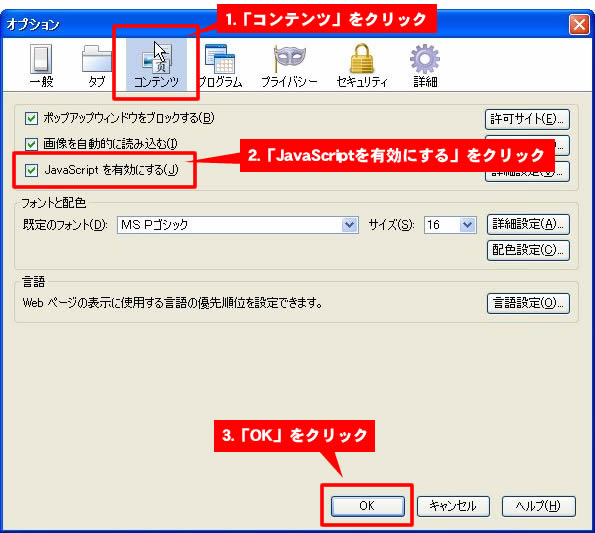Open the セキュリティ padlock panel
This screenshot has width=595, height=533.
[x=362, y=65]
